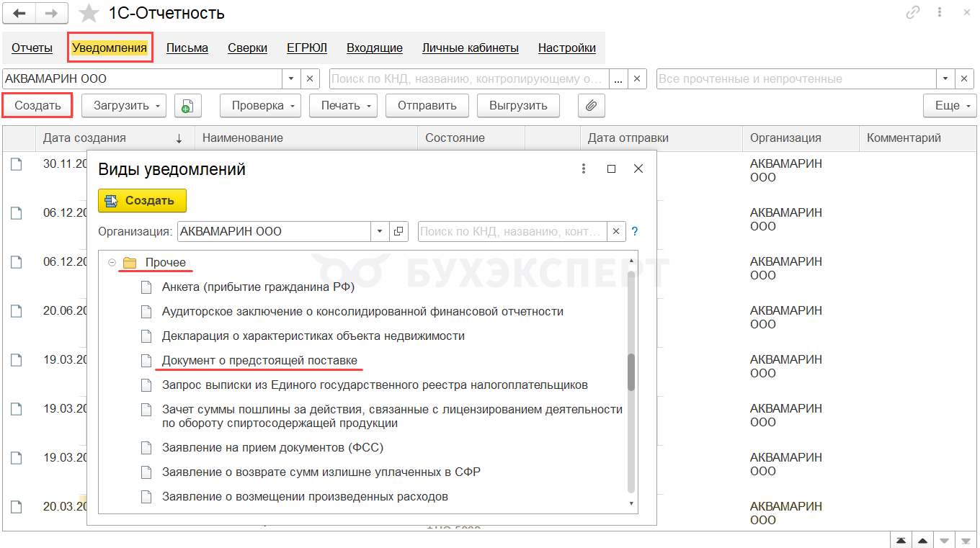Open the dialog's Организация dropdown arrow

380,232
